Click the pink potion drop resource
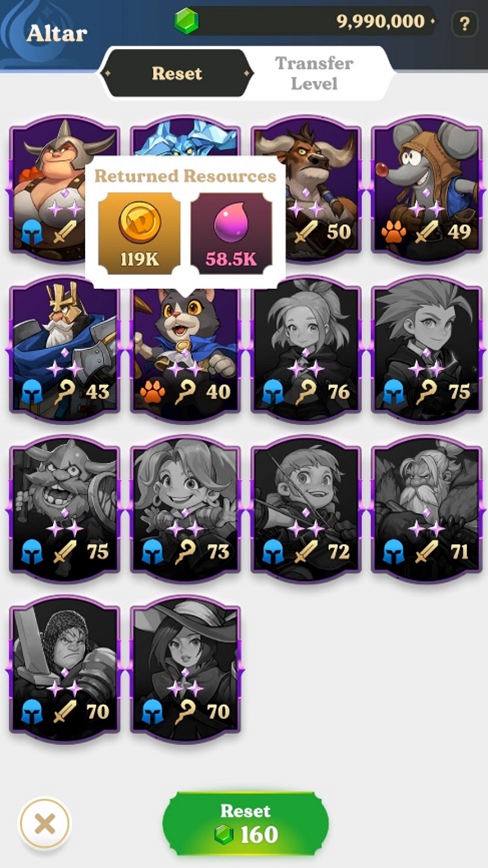 point(231,233)
